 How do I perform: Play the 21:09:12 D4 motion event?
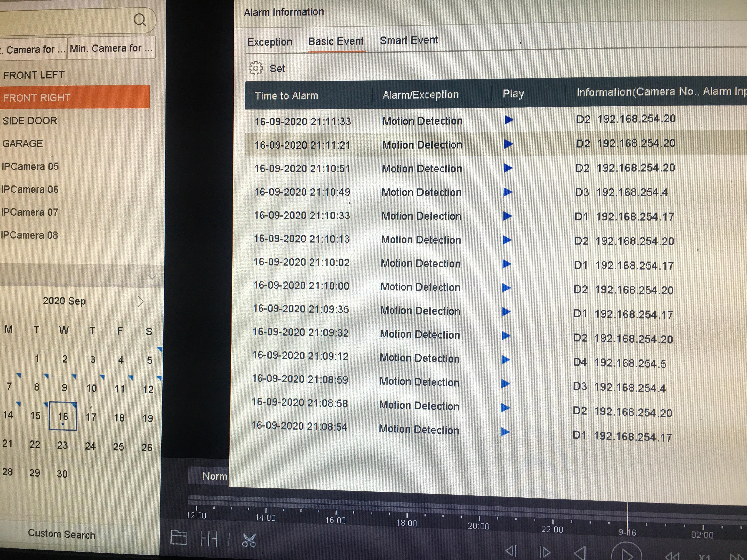point(505,360)
